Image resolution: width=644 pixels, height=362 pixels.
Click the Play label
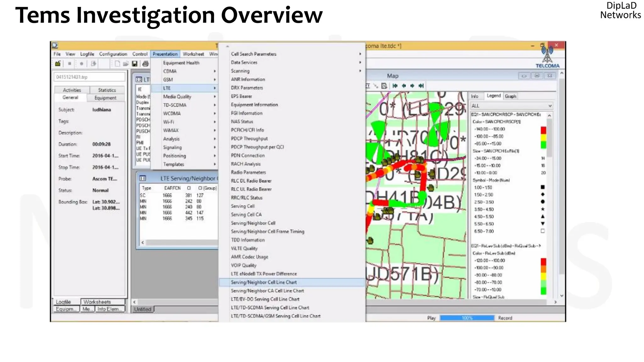(431, 318)
